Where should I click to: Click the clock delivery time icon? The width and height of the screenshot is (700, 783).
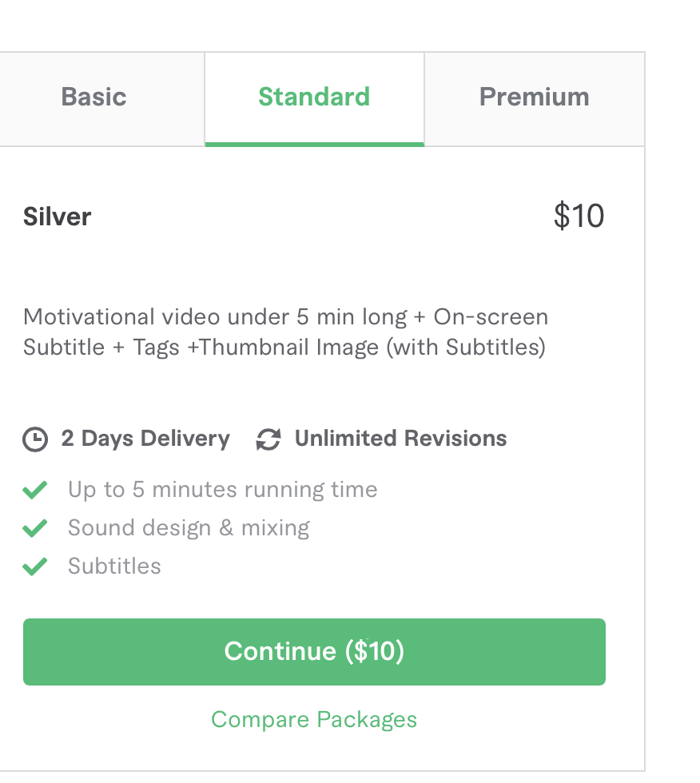pos(35,439)
